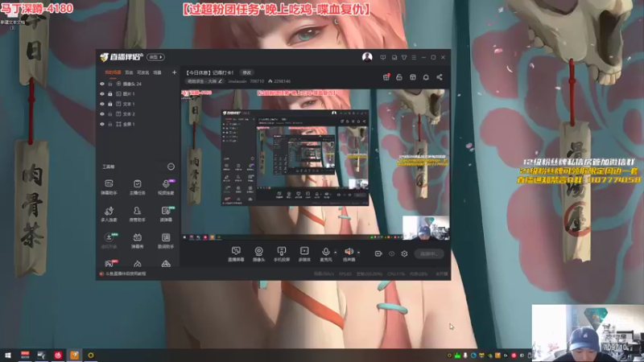Viewport: 644px width, 362px height.
Task: Open notifications bell icon
Action: coord(426,77)
